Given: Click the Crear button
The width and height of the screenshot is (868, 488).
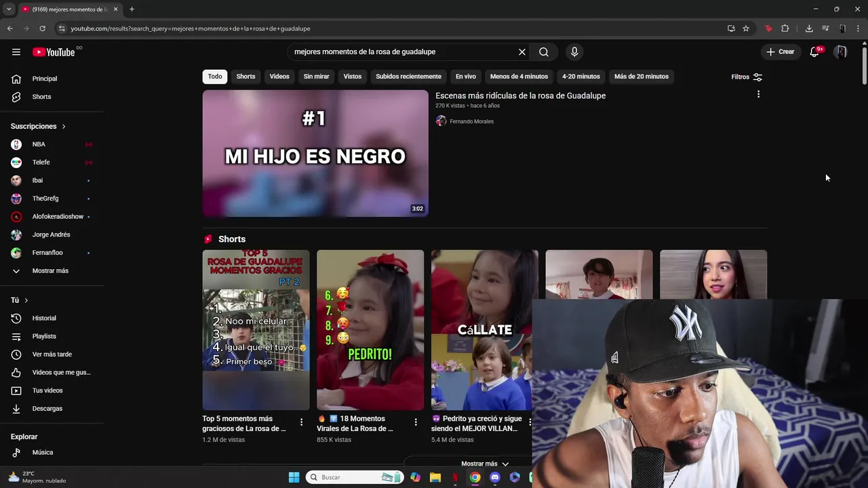Looking at the screenshot, I should click(x=781, y=52).
